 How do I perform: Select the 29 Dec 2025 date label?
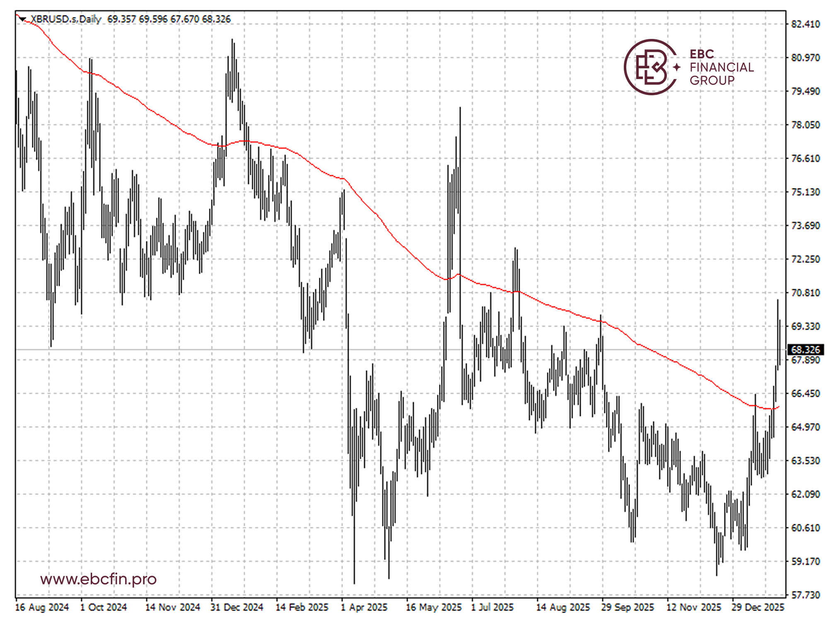[x=758, y=608]
